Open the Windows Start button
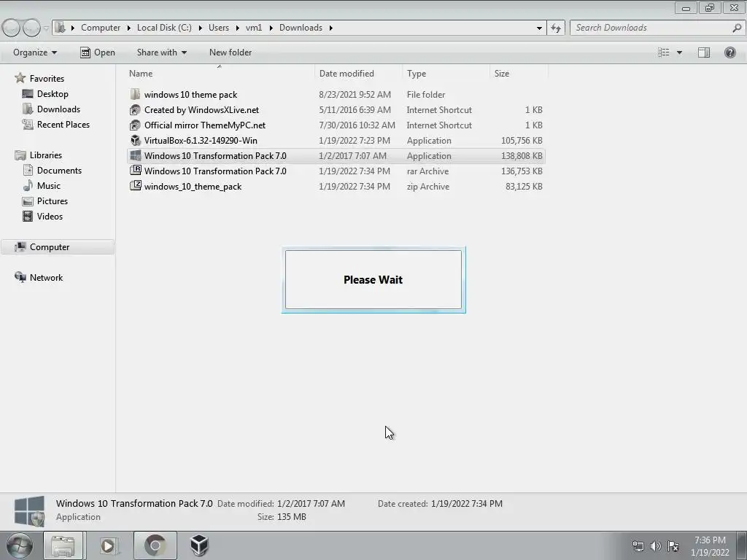747x560 pixels. tap(19, 545)
